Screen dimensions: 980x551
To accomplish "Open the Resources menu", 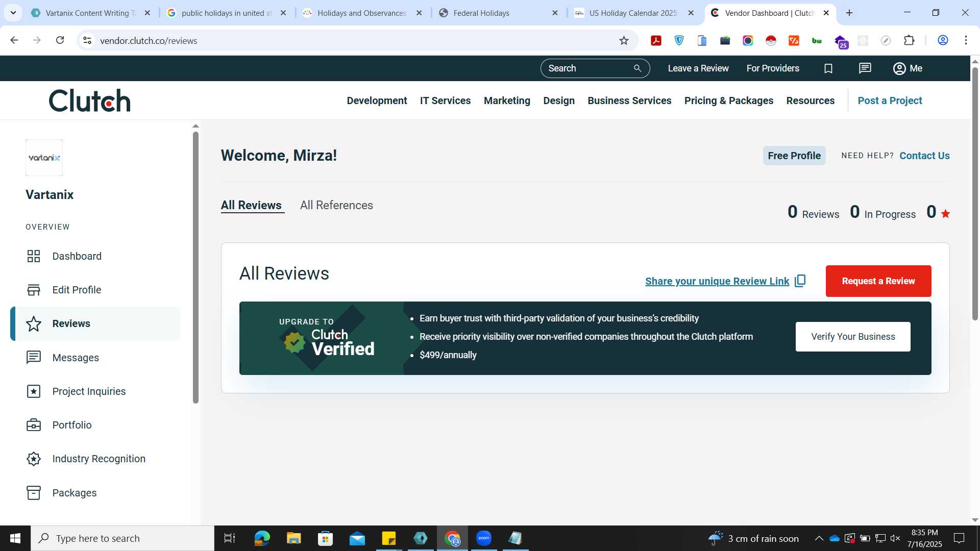I will click(x=810, y=101).
